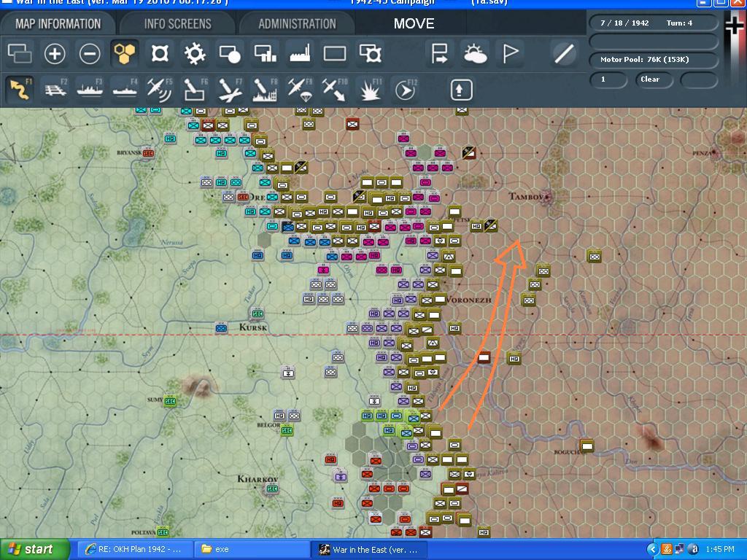Click the Motor Pool 76K (153K) readout
This screenshot has width=747, height=560.
[653, 60]
